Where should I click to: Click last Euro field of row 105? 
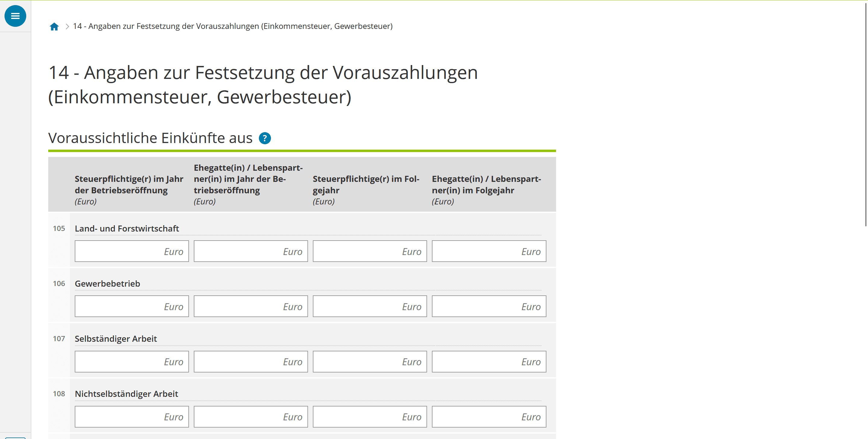tap(489, 251)
